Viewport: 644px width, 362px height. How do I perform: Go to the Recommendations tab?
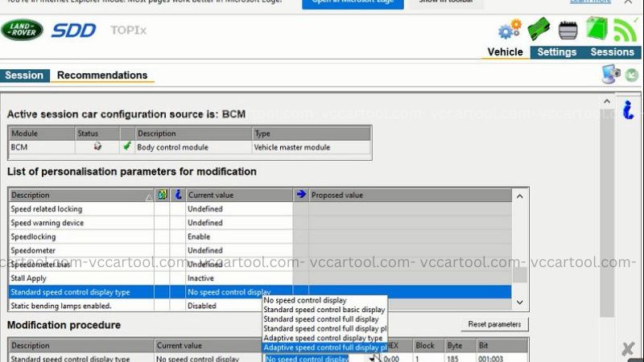(102, 76)
